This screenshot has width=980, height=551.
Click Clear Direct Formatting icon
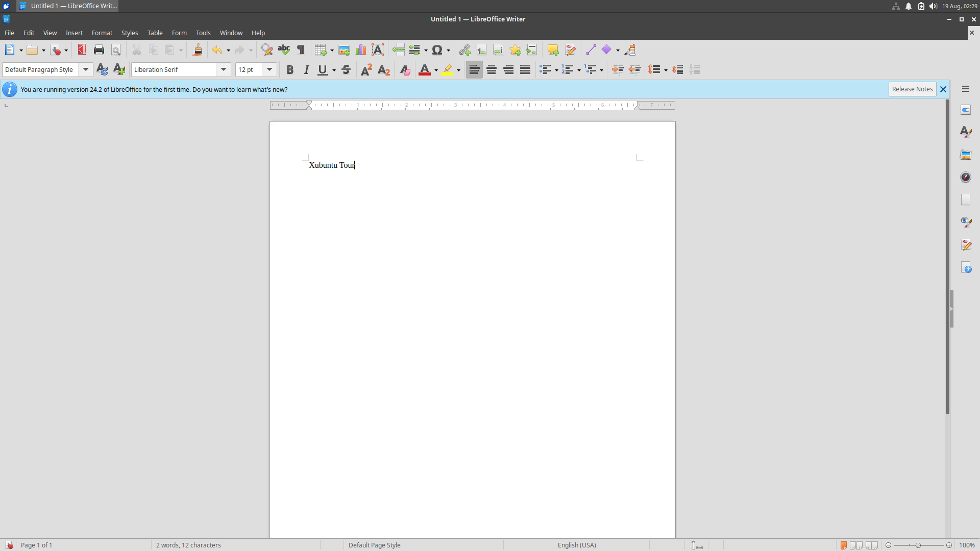tap(405, 70)
